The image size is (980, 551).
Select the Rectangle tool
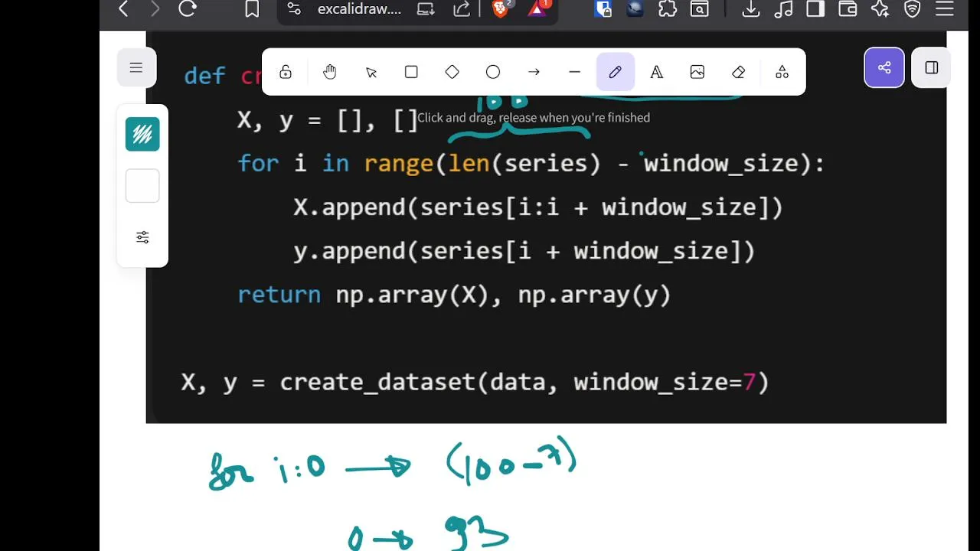(x=411, y=72)
